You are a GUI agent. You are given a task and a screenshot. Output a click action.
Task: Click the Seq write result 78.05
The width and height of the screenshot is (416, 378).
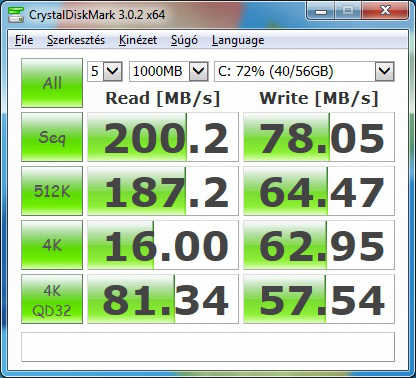(319, 137)
